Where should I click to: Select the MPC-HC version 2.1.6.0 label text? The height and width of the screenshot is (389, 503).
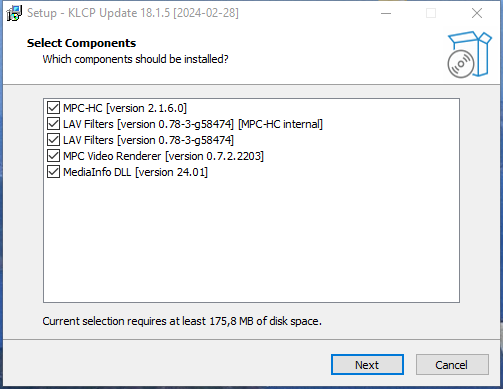pos(125,108)
